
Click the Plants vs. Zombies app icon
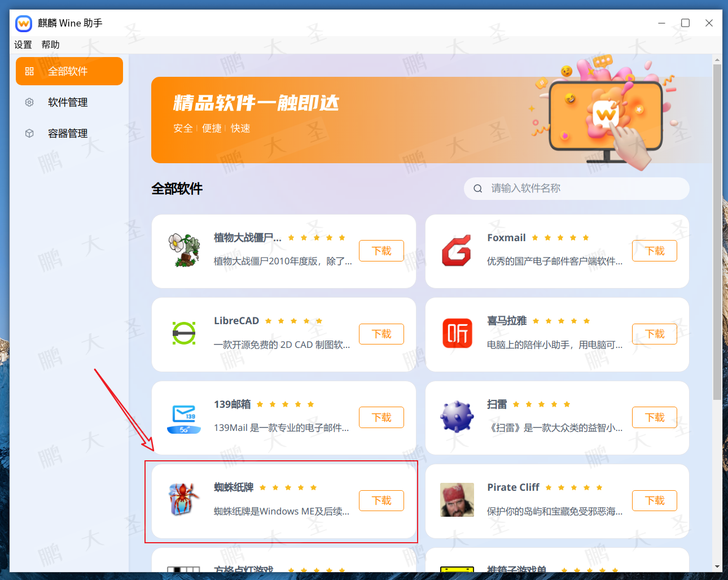click(184, 250)
